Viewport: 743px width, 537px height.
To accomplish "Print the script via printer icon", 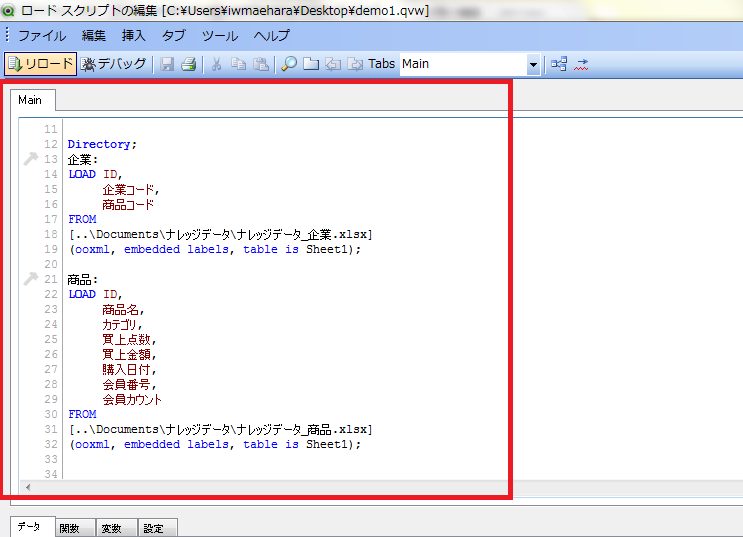I will [189, 64].
